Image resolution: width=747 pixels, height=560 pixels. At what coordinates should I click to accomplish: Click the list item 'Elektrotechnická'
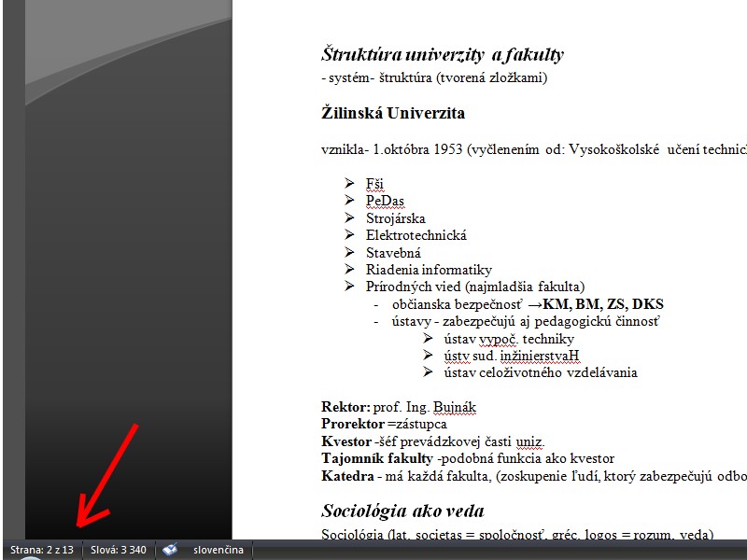tap(416, 236)
